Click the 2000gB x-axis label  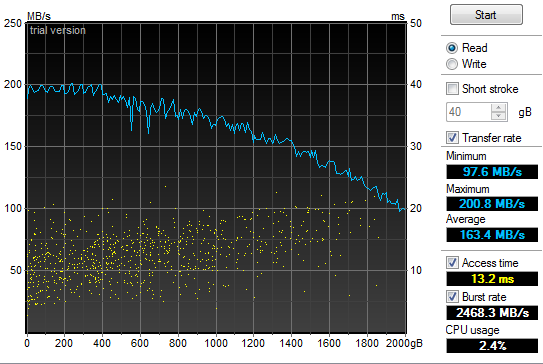tap(404, 343)
